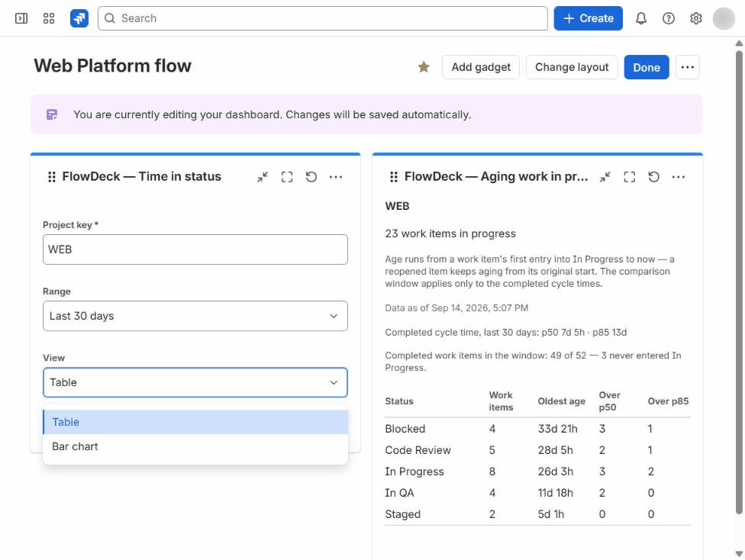Collapse the View dropdown

point(195,382)
